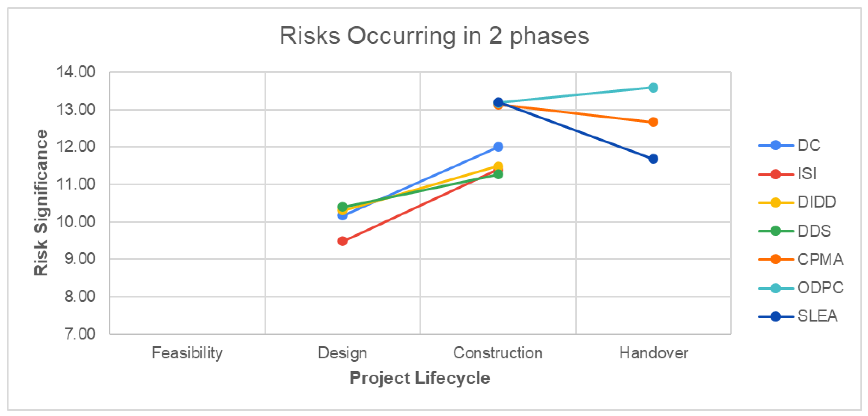This screenshot has height=416, width=868.
Task: Select the DC point at Construction
Action: point(498,147)
